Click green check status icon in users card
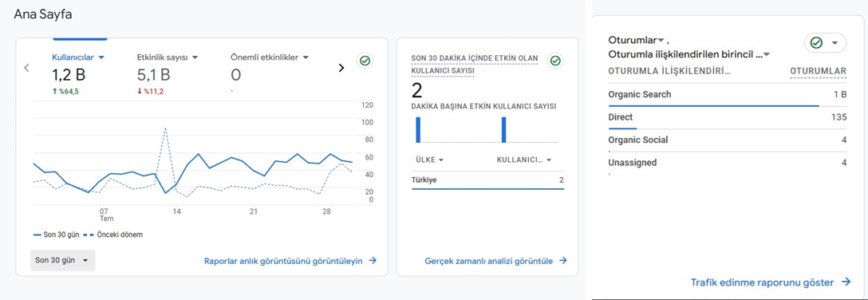868x300 pixels. (x=365, y=61)
